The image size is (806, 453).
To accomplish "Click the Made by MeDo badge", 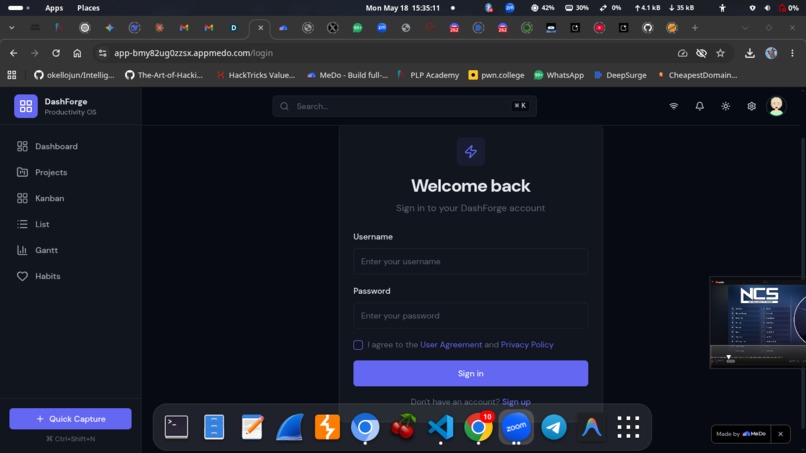I will click(741, 434).
